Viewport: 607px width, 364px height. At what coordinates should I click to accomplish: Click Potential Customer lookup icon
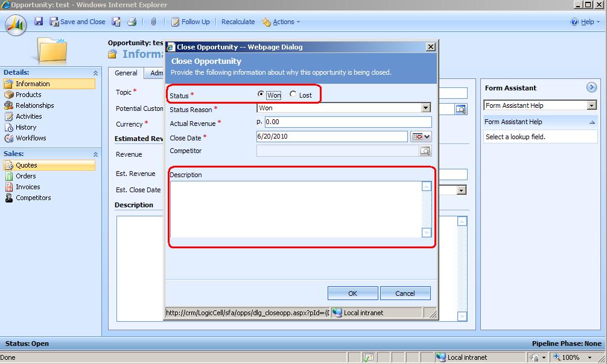(x=460, y=109)
